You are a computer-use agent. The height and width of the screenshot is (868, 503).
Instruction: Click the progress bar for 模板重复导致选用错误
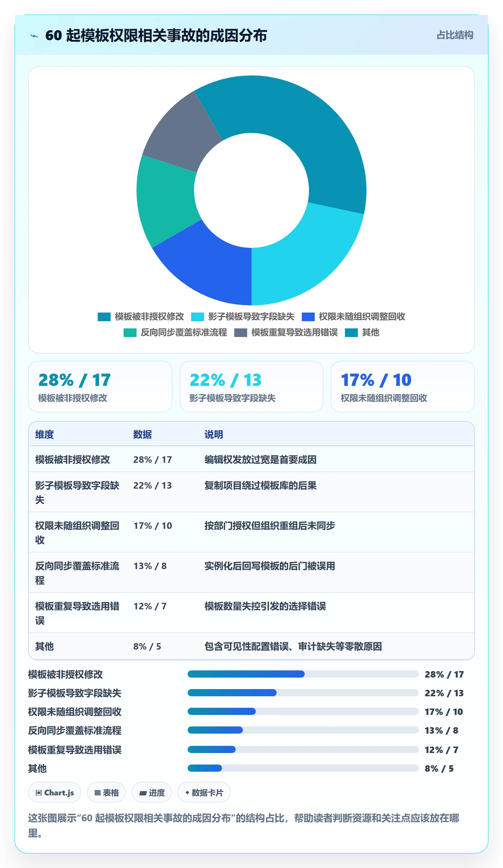coord(303,749)
